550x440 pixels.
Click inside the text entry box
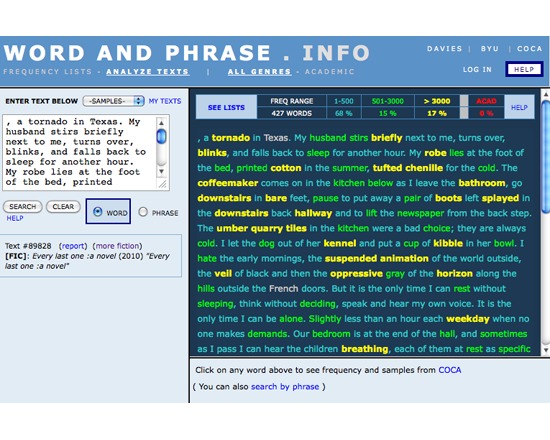[79, 152]
